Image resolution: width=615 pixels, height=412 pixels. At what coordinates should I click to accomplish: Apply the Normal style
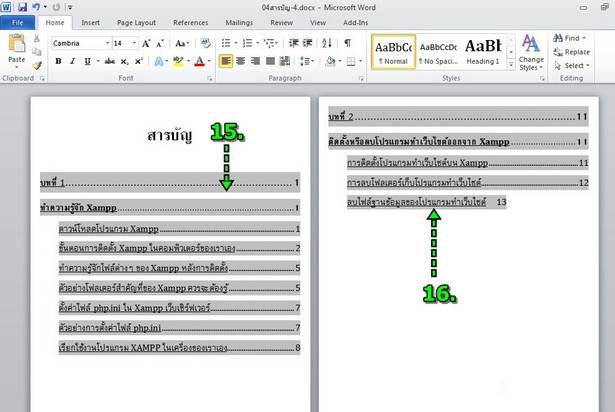coord(393,52)
